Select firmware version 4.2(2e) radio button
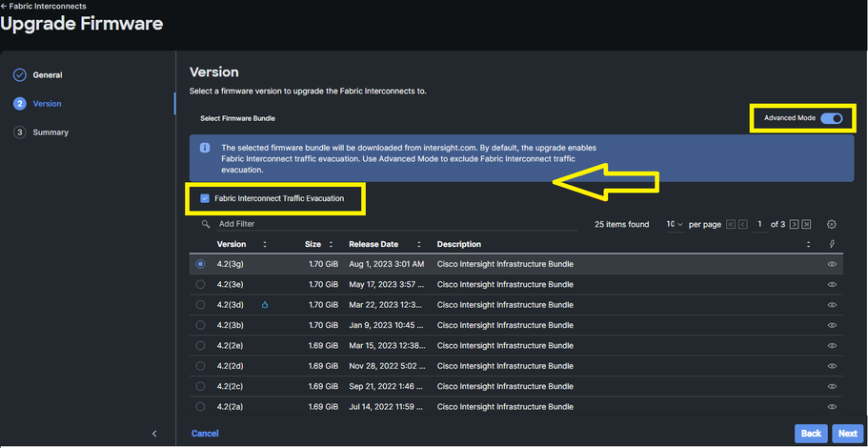 click(200, 346)
